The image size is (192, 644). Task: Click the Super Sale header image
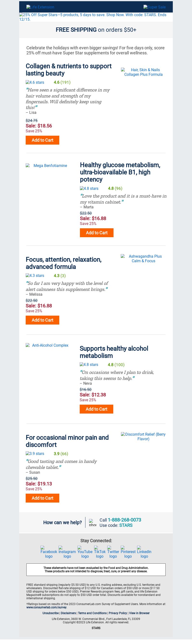154,7
